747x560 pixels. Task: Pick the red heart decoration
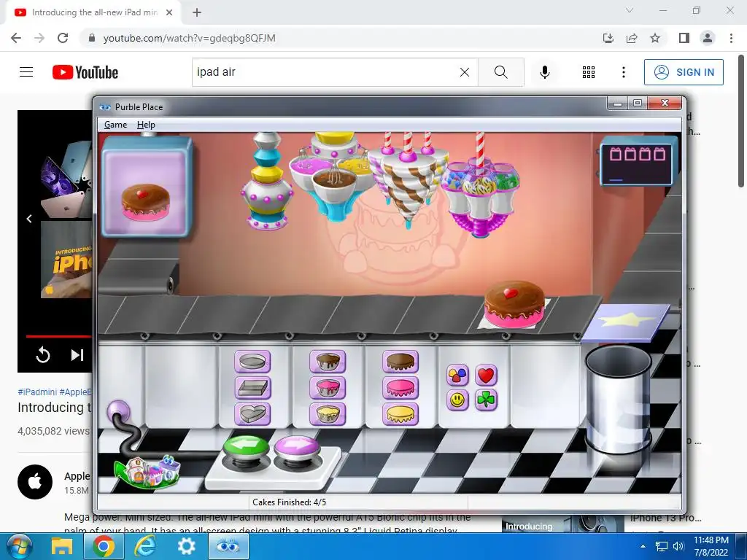pos(486,376)
